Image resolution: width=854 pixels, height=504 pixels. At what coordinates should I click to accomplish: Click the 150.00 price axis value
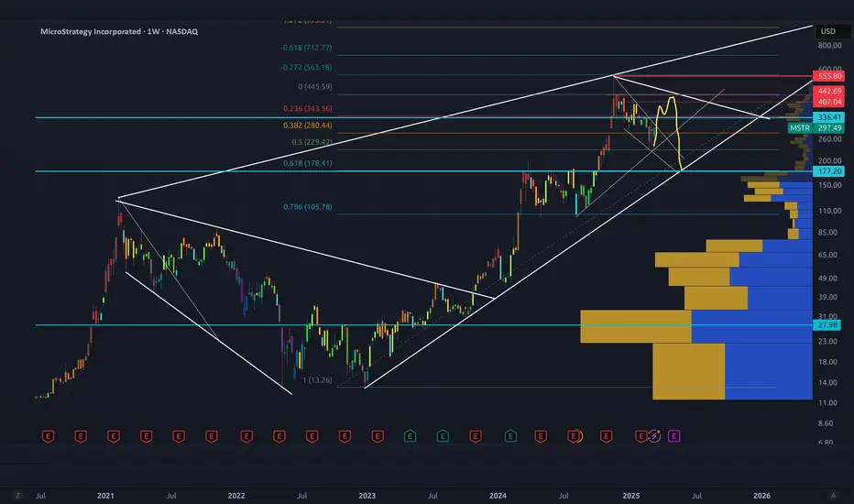point(829,185)
